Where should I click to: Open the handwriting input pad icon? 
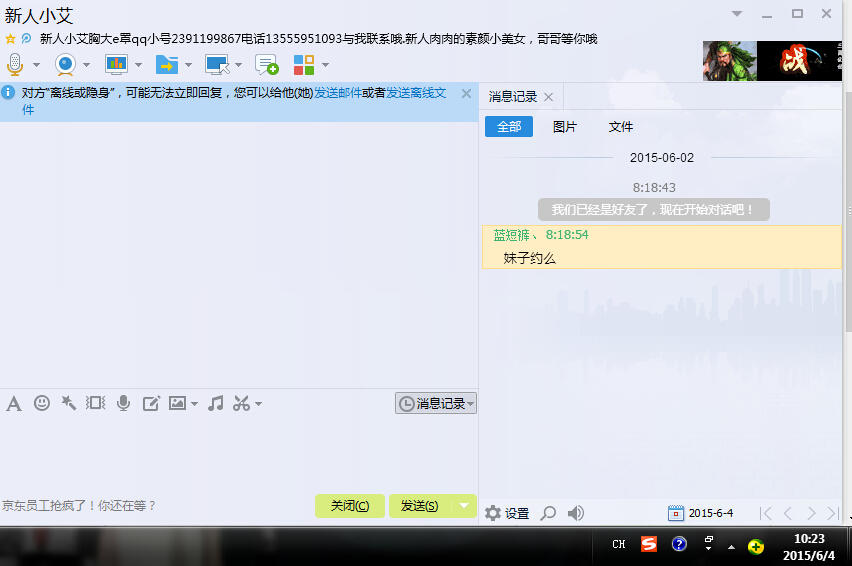pos(151,403)
